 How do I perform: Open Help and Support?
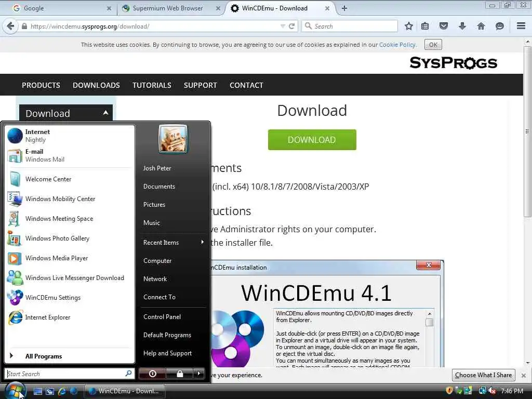[x=173, y=353]
